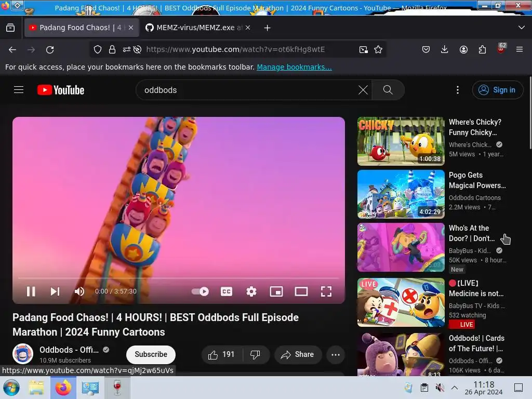Open uBlock extension with 62 badge
This screenshot has height=399, width=532.
(x=501, y=48)
